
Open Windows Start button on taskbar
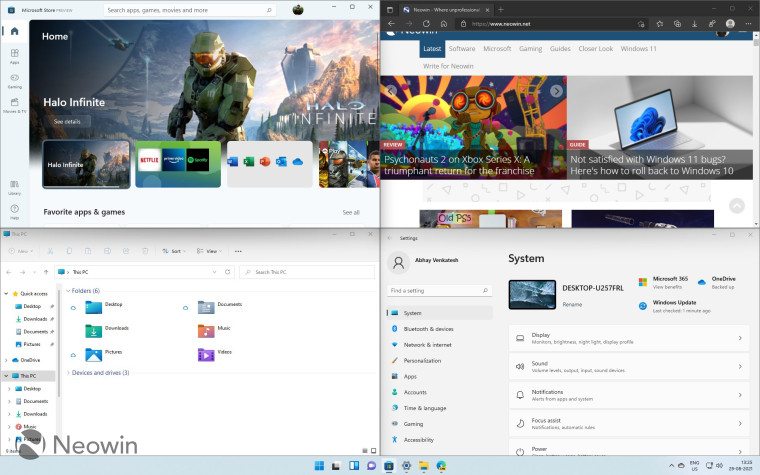319,466
